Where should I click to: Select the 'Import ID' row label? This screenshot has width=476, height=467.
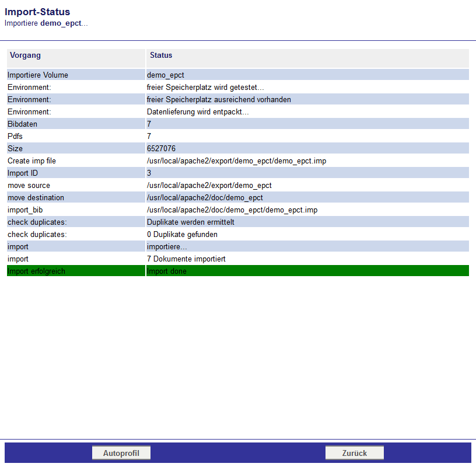pos(23,173)
